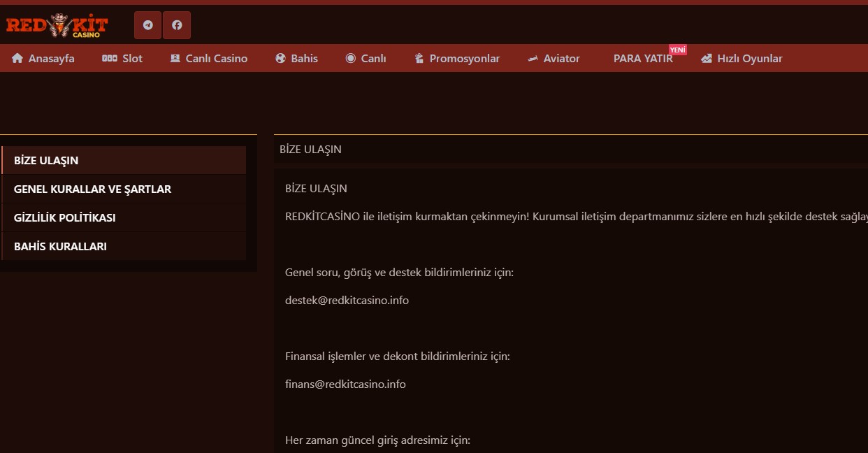The width and height of the screenshot is (868, 453).
Task: Click the 'Her zaman güncel giriş adresimiz' line
Action: [x=377, y=440]
